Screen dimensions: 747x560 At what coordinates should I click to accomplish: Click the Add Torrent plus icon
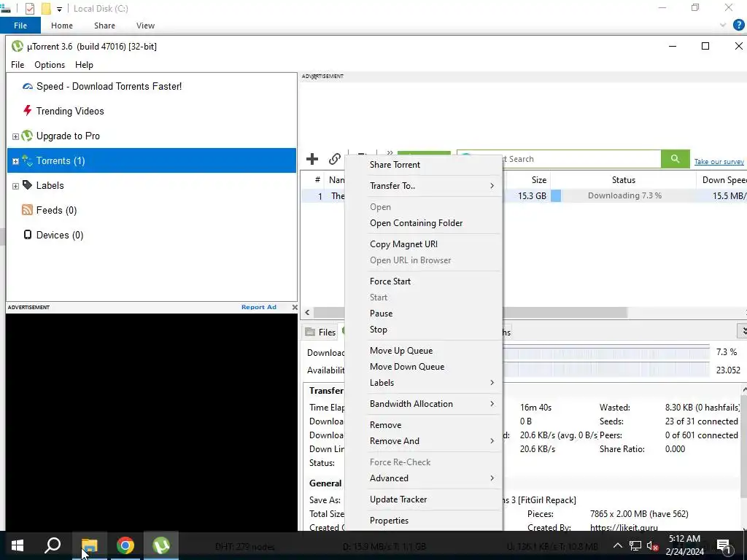click(x=312, y=159)
